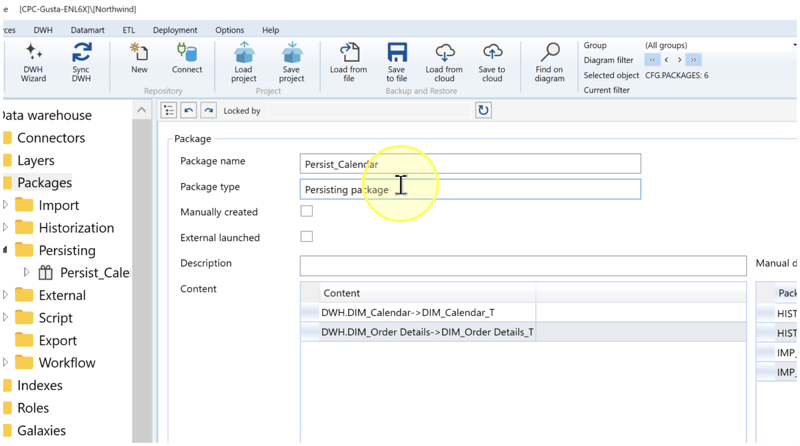Go to next diagram filter
800x446 pixels.
tap(680, 60)
